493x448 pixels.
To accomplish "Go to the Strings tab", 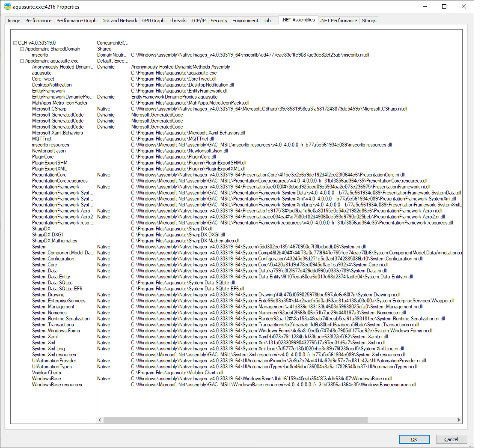I will (x=369, y=21).
